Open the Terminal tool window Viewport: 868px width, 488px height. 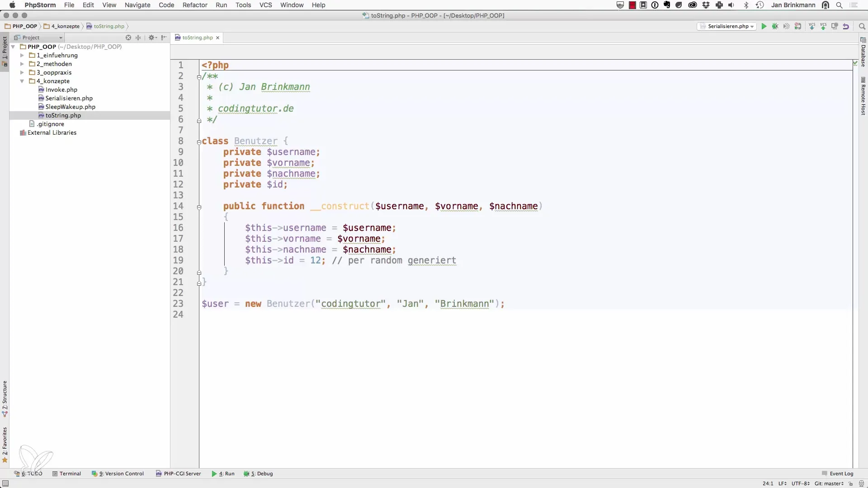(66, 474)
